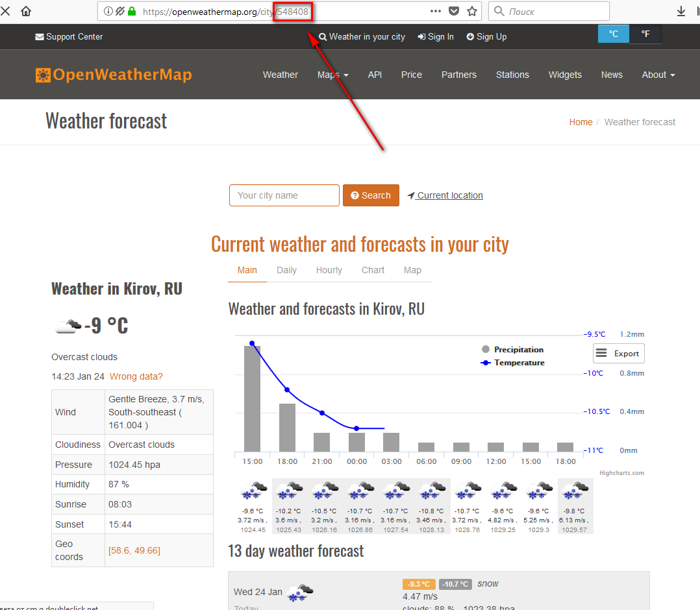This screenshot has height=610, width=700.
Task: Stop page loading with X icon
Action: (x=5, y=11)
